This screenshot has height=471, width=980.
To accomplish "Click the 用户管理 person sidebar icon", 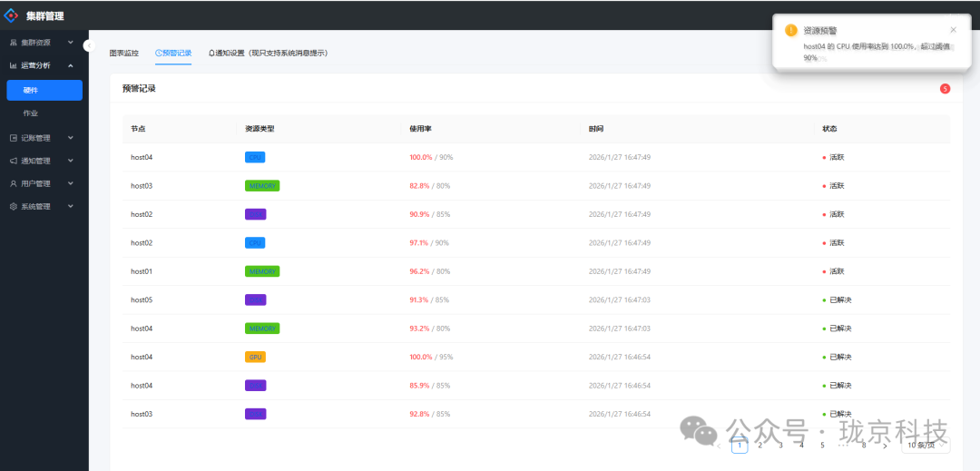I will coord(13,183).
